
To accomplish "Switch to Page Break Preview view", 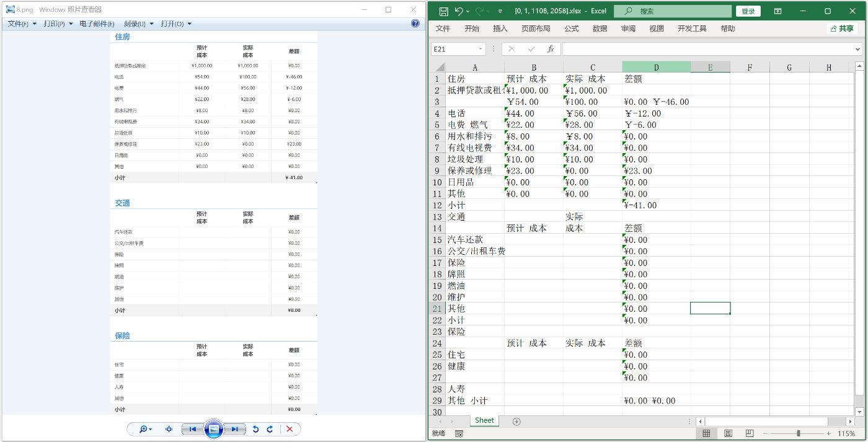I will (750, 433).
